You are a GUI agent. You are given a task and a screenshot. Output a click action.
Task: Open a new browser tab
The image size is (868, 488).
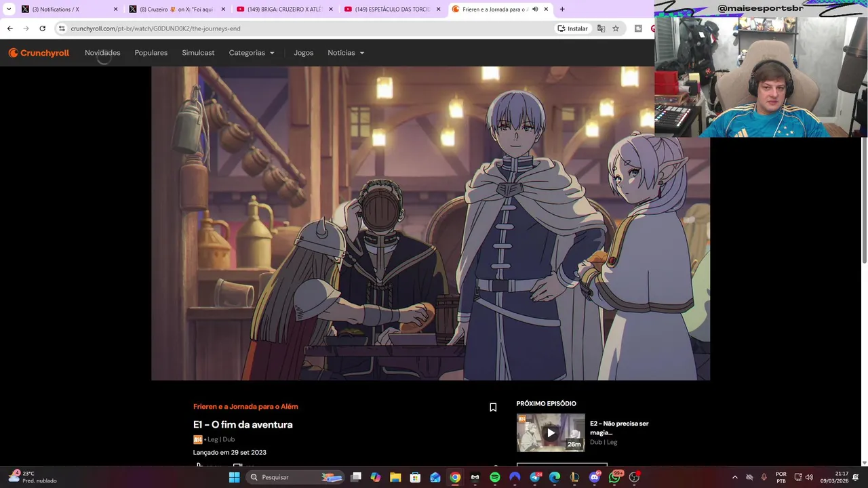tap(562, 9)
